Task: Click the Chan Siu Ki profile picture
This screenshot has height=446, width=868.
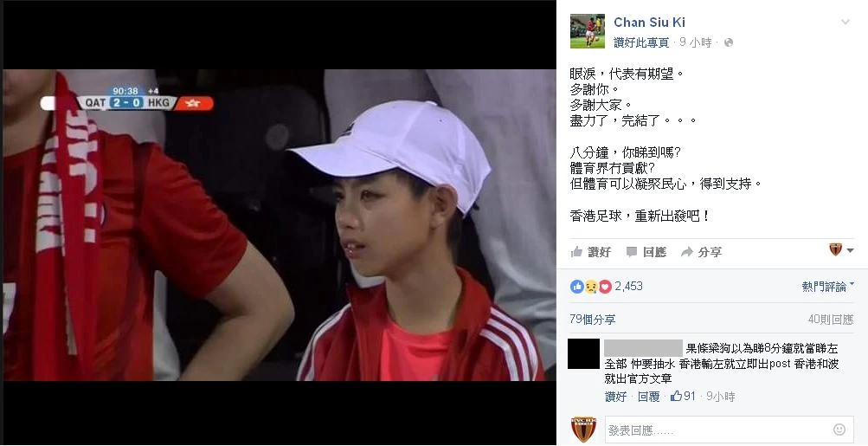Action: (588, 31)
